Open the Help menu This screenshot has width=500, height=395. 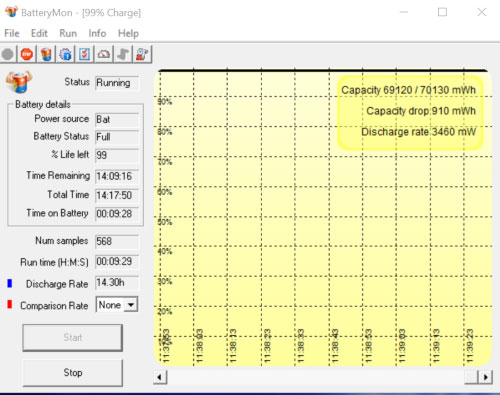(128, 33)
